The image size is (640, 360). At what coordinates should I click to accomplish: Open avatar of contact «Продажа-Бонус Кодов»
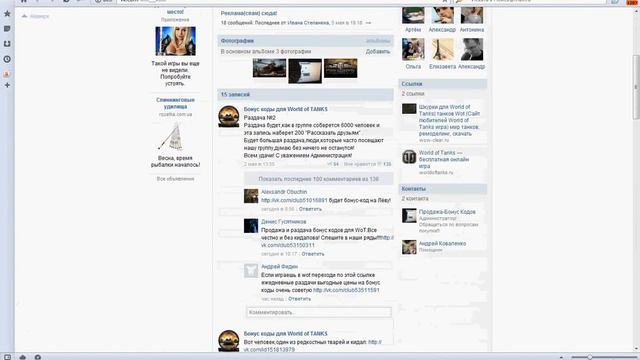click(x=409, y=216)
